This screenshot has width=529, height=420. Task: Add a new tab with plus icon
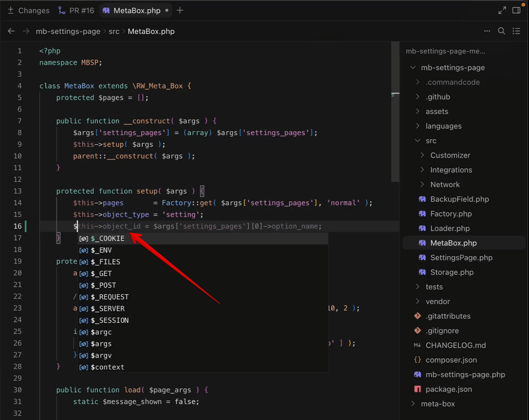tap(180, 10)
